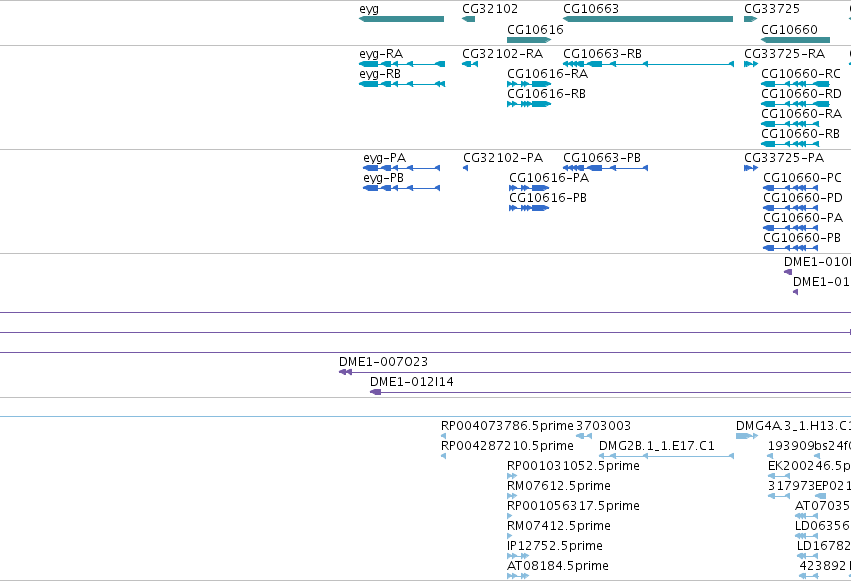Click the CG32102-RA transcript glyph
This screenshot has width=851, height=581.
point(470,64)
